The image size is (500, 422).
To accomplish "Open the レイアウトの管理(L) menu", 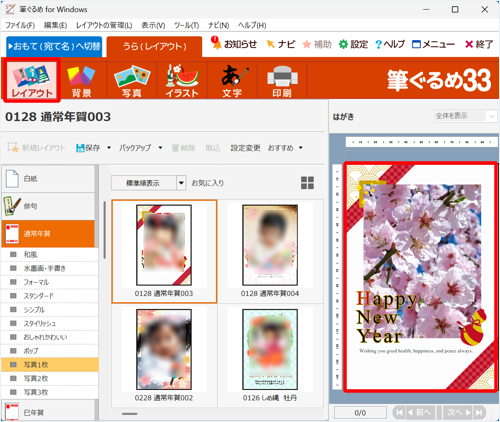I will [x=104, y=25].
